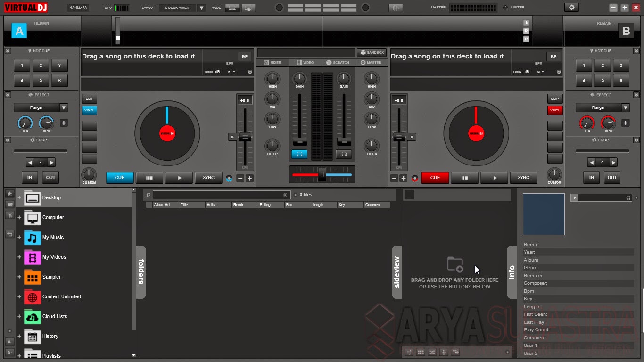Click the Desktop folder icon

[x=33, y=197]
